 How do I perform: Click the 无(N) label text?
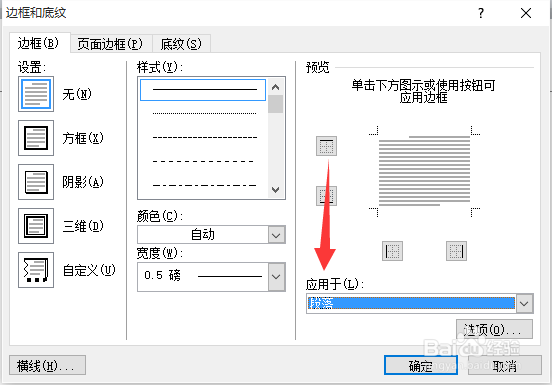(77, 94)
